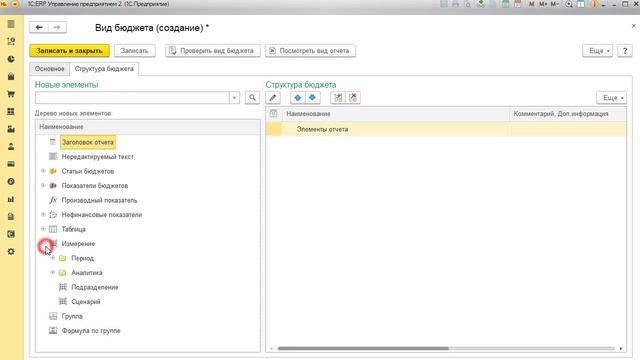640x360 pixels.
Task: Click into the new elements search field
Action: tap(132, 98)
